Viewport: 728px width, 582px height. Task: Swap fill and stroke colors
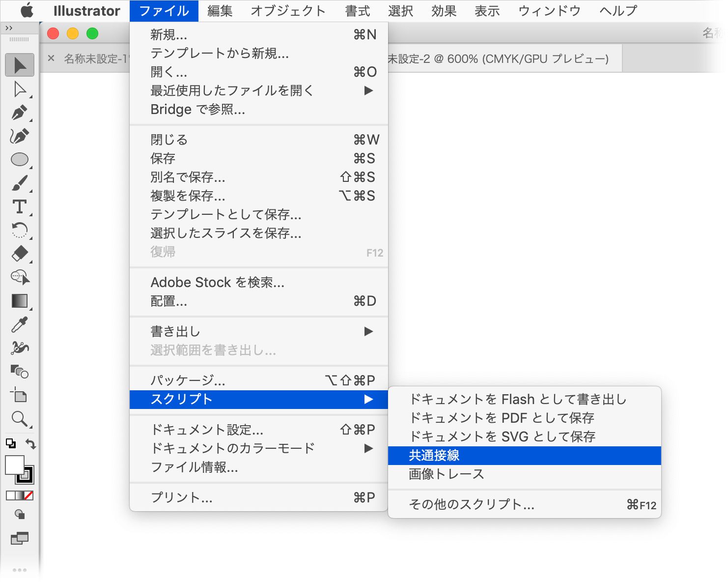point(30,444)
